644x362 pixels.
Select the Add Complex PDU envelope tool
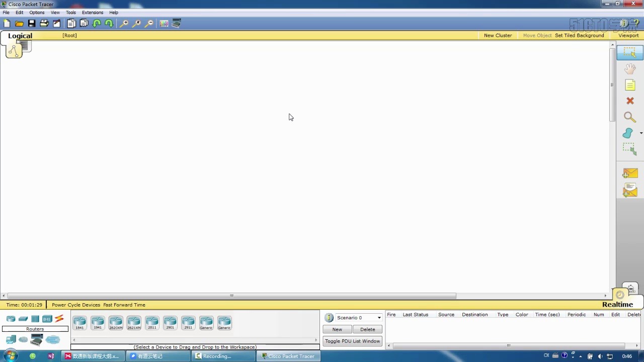[630, 190]
